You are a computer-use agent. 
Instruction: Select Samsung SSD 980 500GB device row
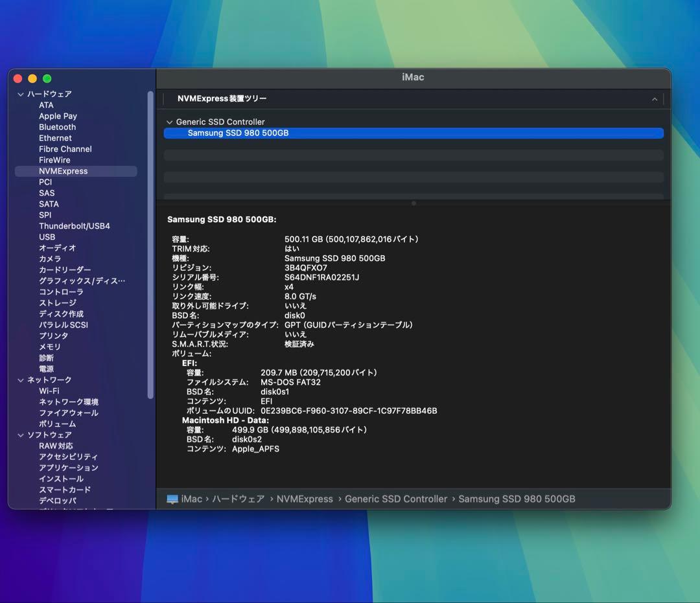[x=413, y=133]
